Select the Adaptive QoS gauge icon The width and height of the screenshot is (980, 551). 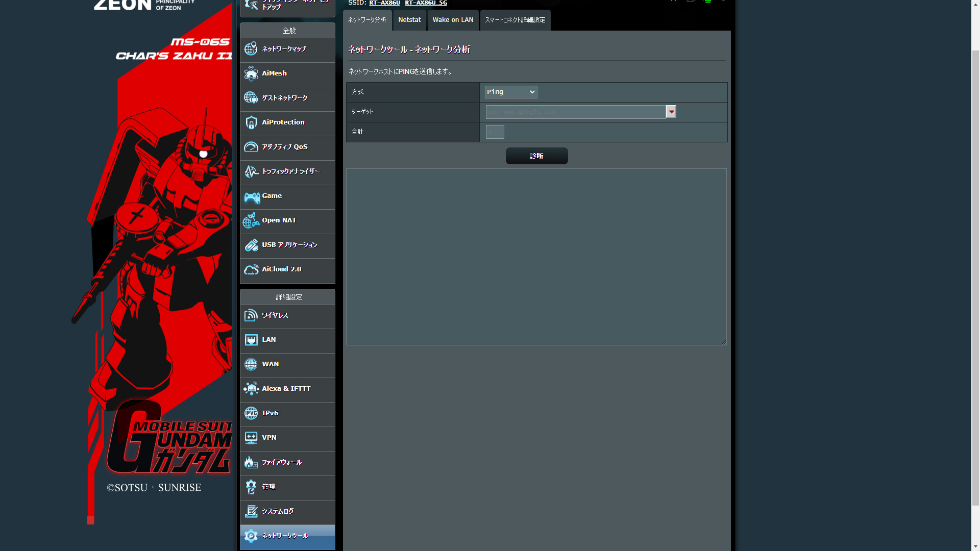[251, 147]
